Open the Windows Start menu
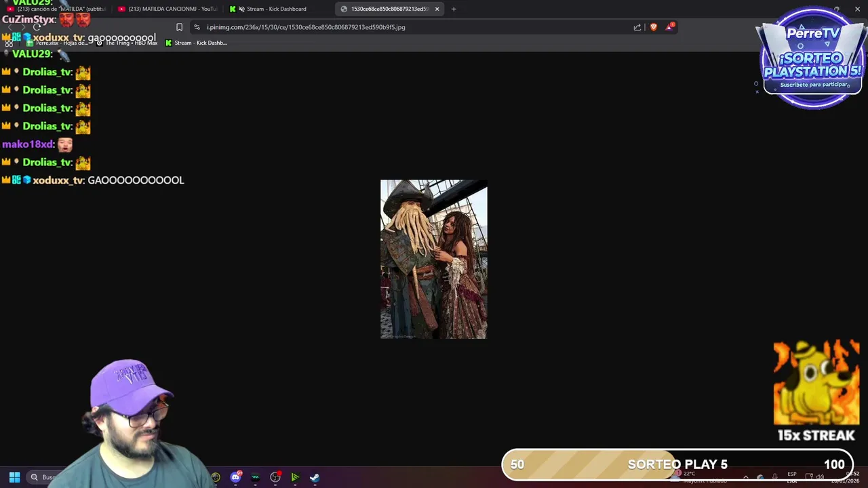The width and height of the screenshot is (868, 488). pyautogui.click(x=14, y=477)
